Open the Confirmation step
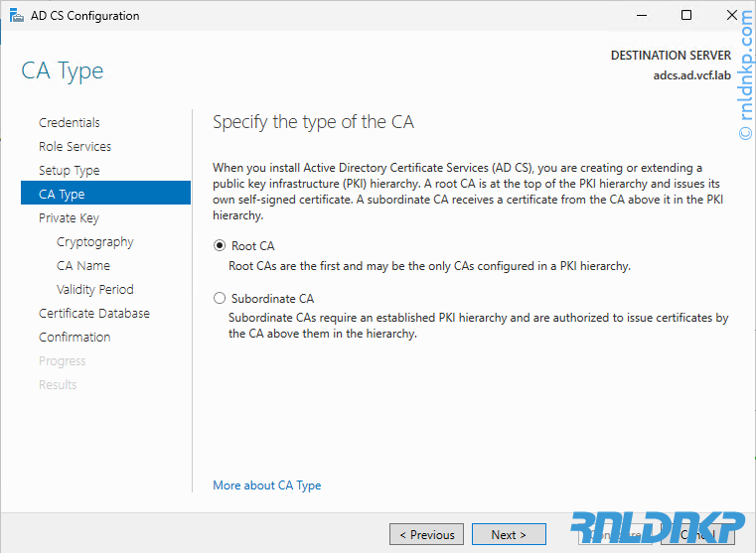756x553 pixels. click(x=75, y=338)
